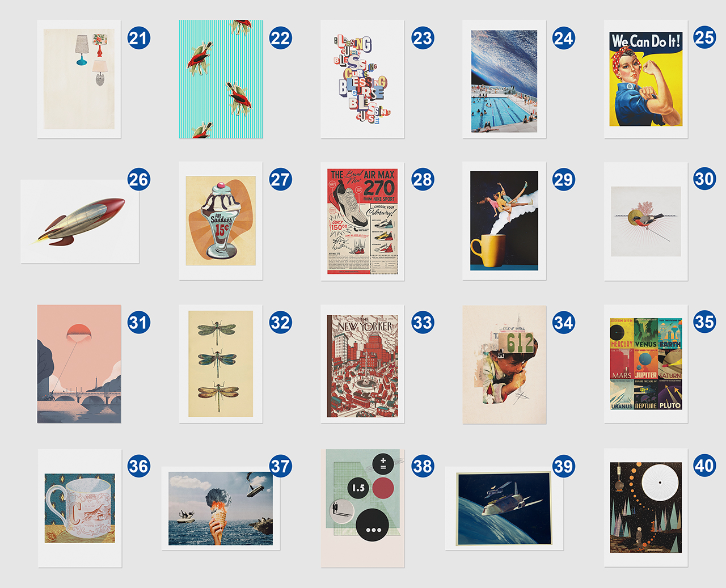
Task: Select the boy with 612 collage
Action: coord(504,365)
